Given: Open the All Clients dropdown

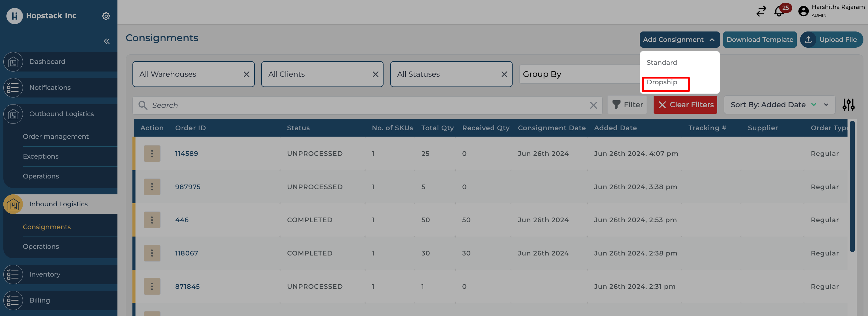Looking at the screenshot, I should tap(317, 74).
